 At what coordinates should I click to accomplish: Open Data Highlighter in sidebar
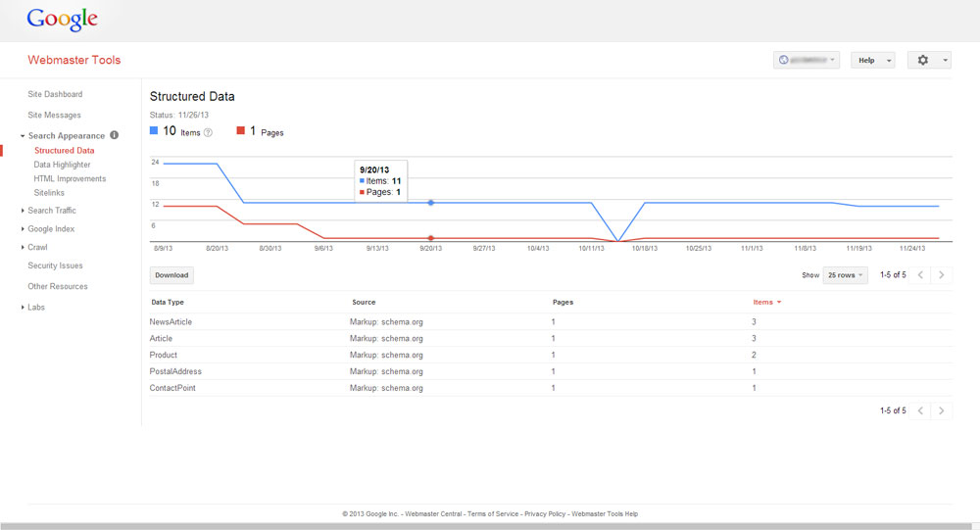pos(62,165)
